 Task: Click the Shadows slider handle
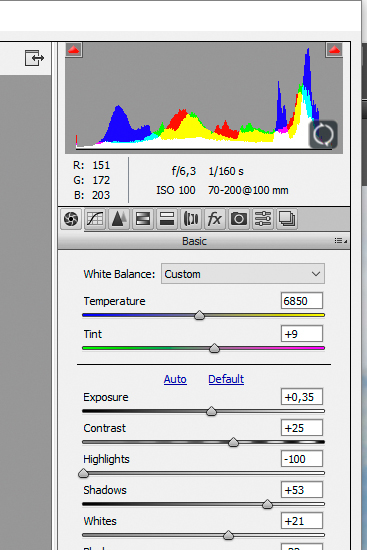[x=267, y=504]
